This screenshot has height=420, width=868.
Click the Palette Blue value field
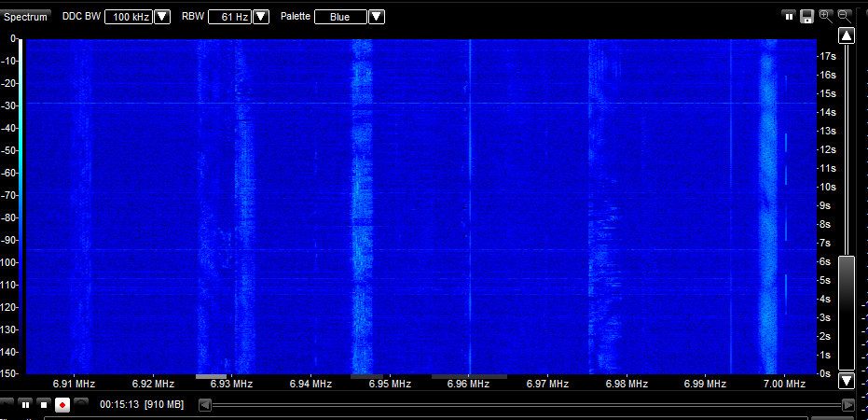pos(340,17)
